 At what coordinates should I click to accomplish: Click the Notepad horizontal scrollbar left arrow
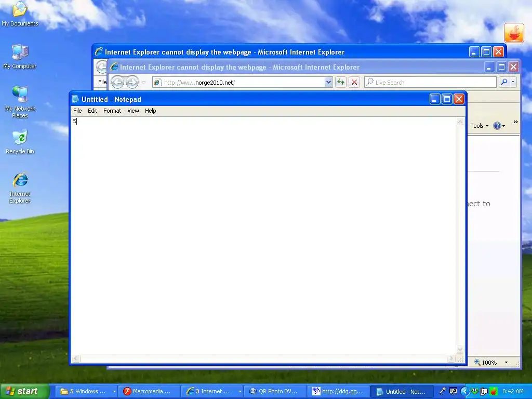click(x=76, y=358)
